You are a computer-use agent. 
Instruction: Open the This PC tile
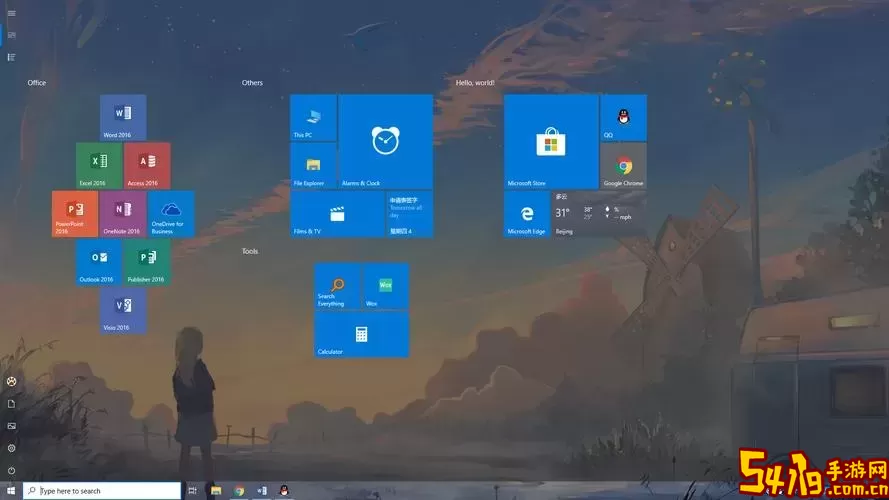[314, 117]
